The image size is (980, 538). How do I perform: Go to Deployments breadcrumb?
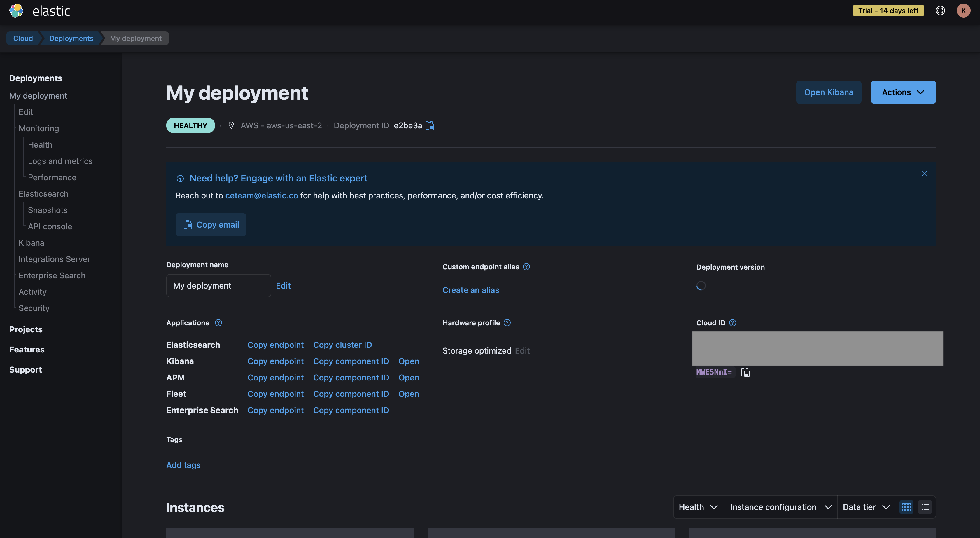(71, 39)
